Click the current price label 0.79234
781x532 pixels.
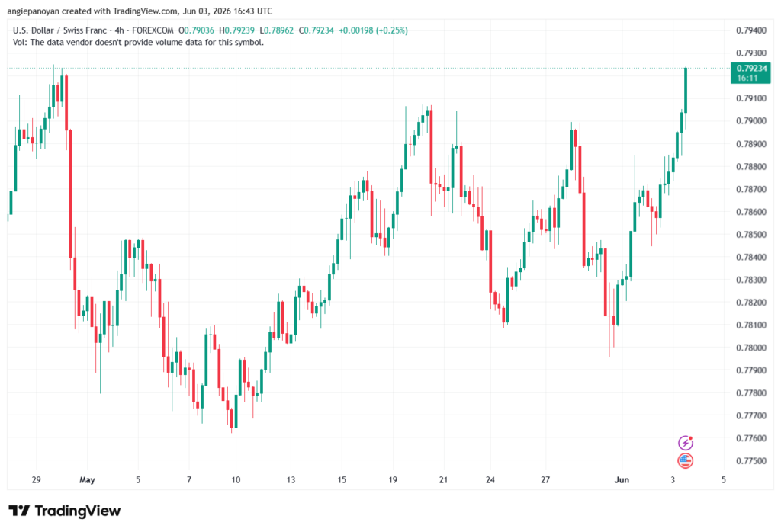pos(750,73)
